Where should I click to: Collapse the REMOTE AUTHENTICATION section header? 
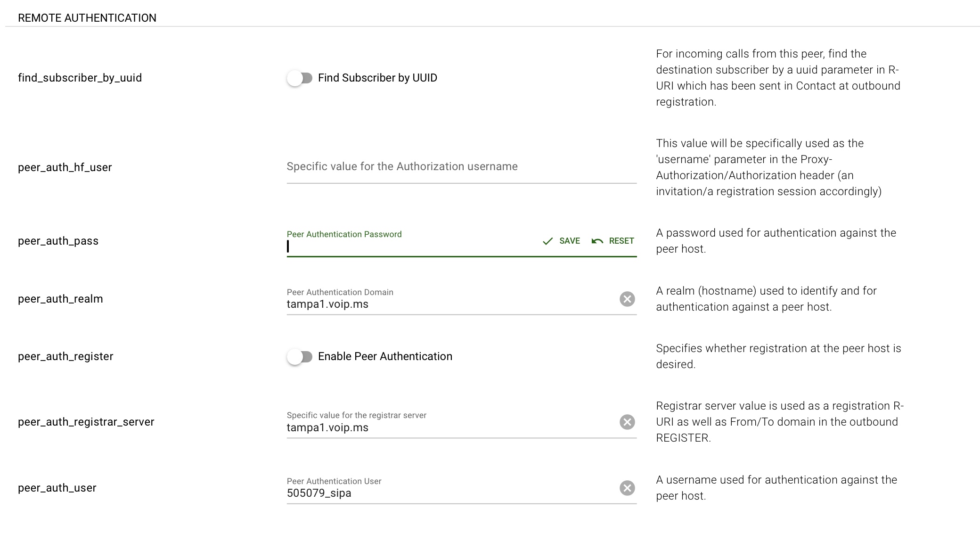87,18
